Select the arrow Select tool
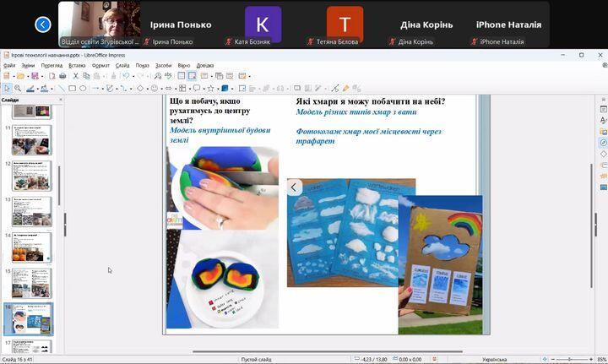This screenshot has height=364, width=608. [x=7, y=89]
